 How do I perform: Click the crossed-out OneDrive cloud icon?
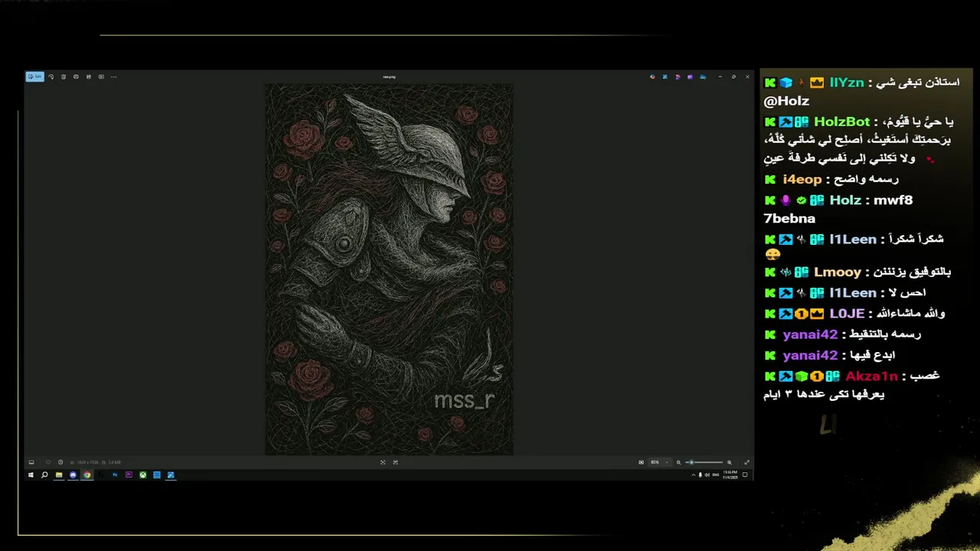(x=702, y=77)
